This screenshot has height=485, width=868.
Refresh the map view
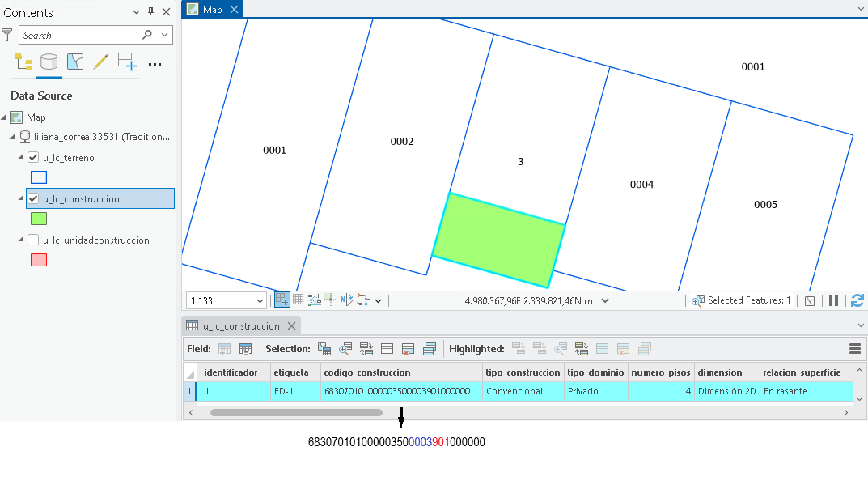pyautogui.click(x=857, y=300)
